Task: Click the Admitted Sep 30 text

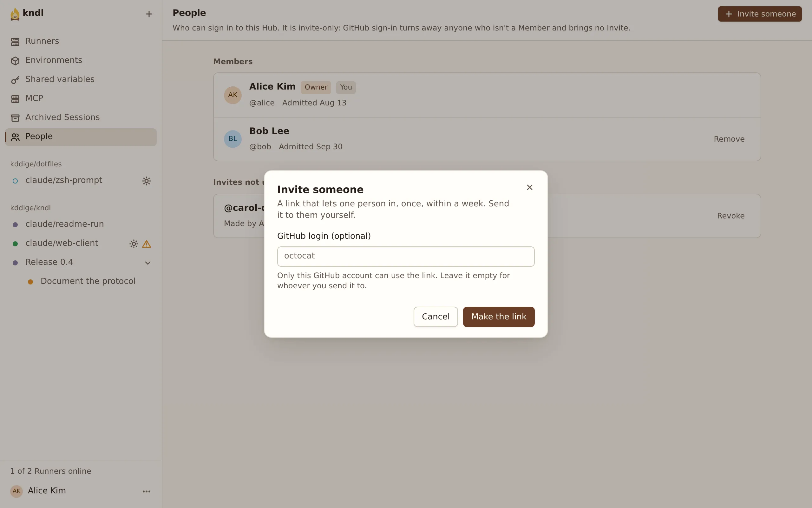Action: pos(311,147)
